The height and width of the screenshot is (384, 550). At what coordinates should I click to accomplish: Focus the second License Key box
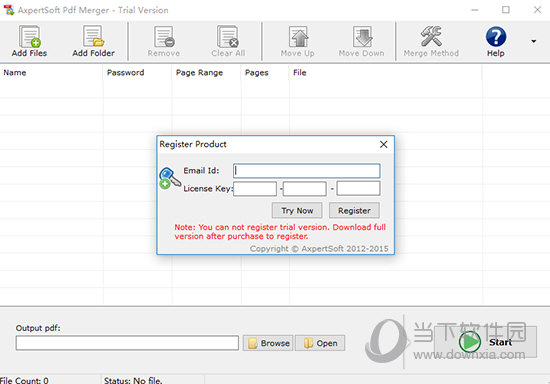click(304, 189)
